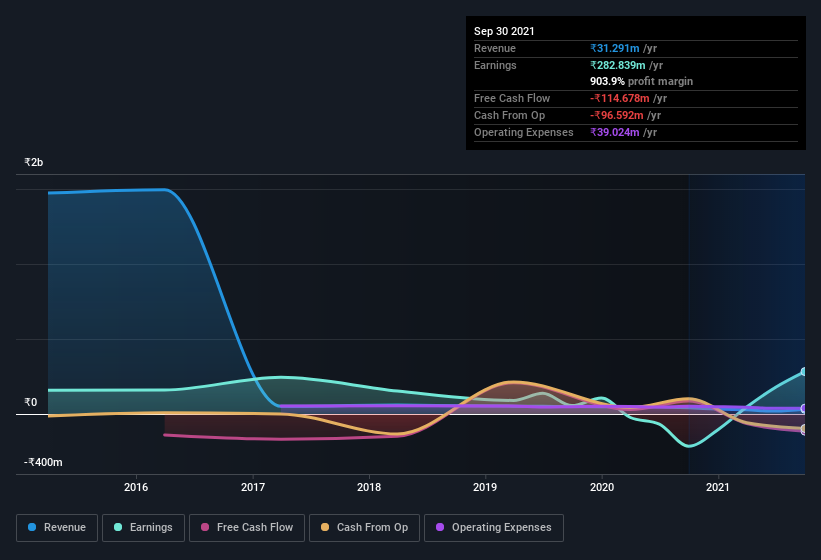
Task: Click the Revenue row label in tooltip
Action: click(495, 48)
